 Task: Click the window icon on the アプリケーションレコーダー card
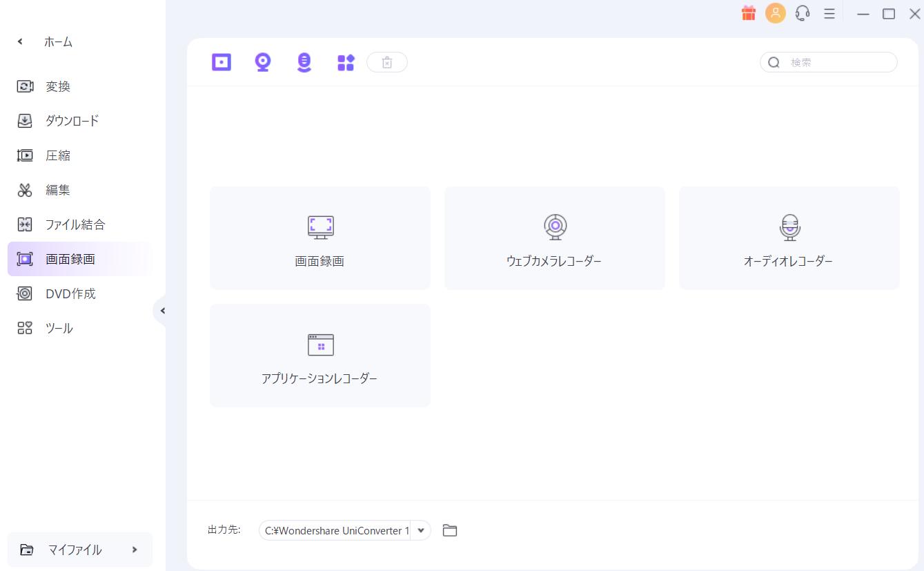click(x=320, y=345)
